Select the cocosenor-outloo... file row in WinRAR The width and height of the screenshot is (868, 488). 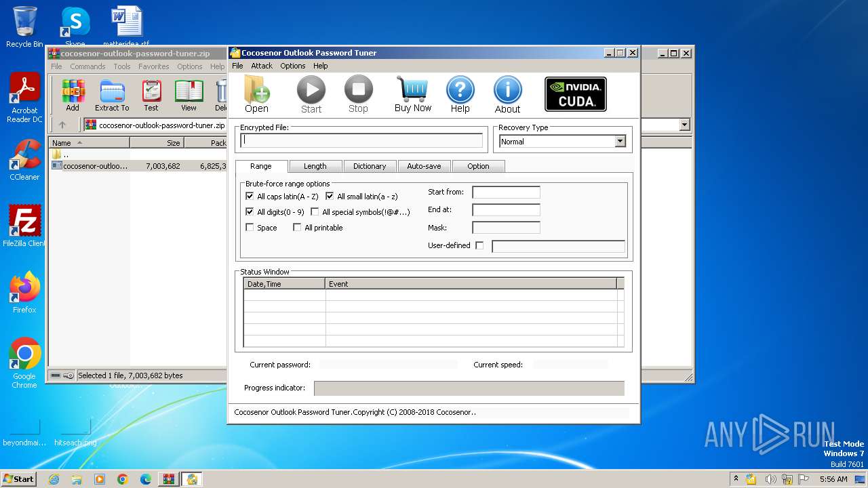click(138, 165)
